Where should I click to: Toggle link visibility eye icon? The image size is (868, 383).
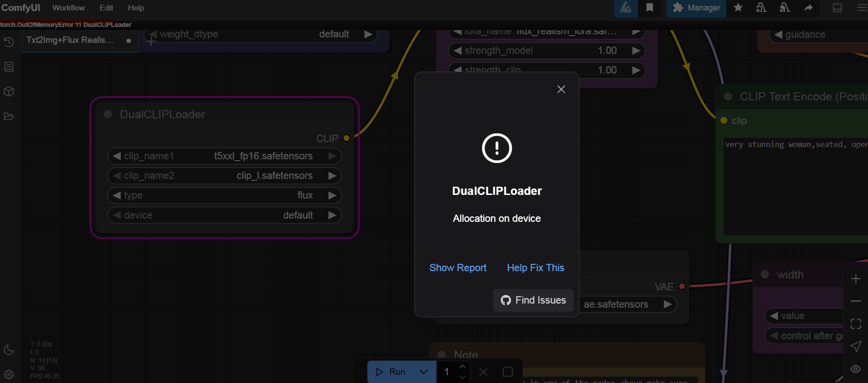(856, 369)
